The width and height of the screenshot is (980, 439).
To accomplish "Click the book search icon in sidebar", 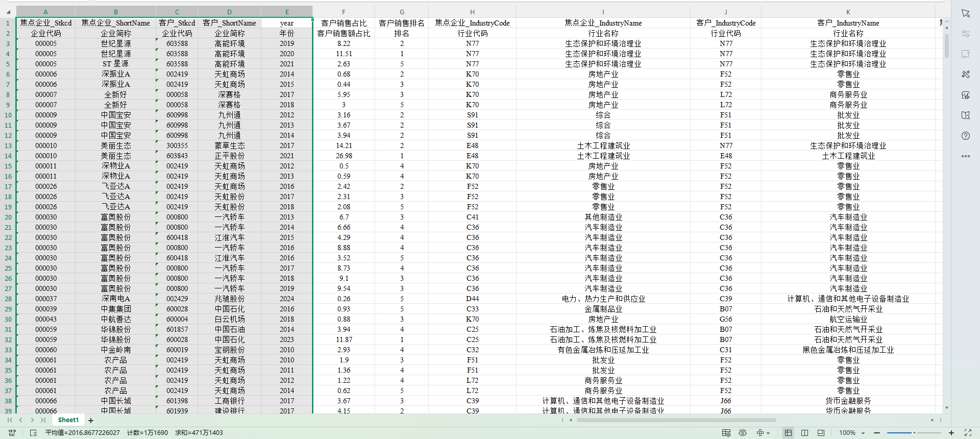I will point(965,115).
